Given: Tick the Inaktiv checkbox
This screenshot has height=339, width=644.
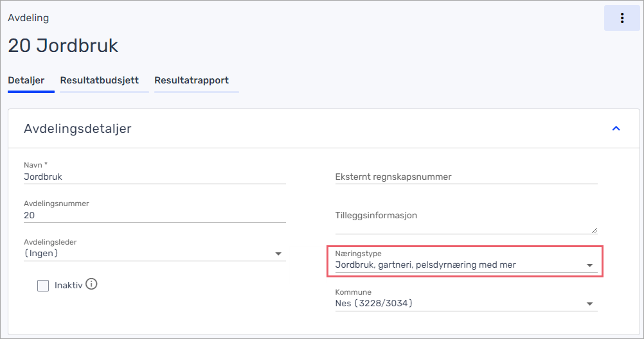Looking at the screenshot, I should click(x=43, y=286).
